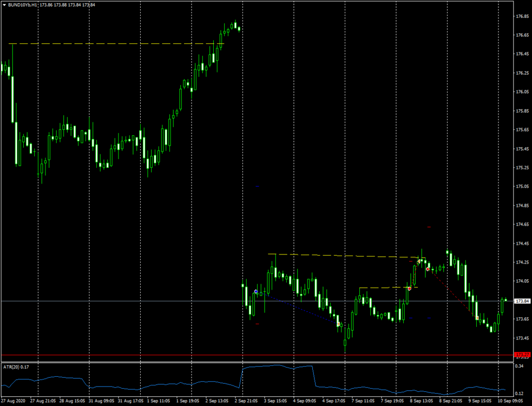Click the 4 Sep 09:05 time label
The width and height of the screenshot is (532, 406).
tap(305, 401)
